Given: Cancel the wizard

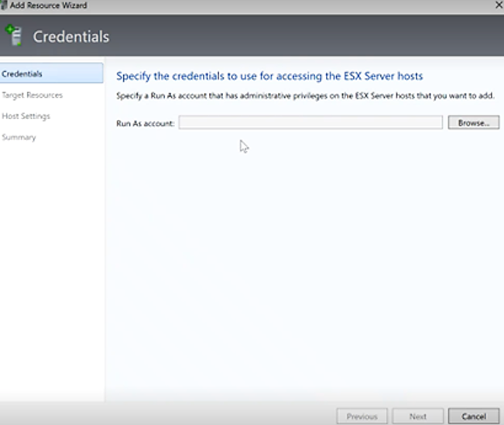Looking at the screenshot, I should [x=473, y=416].
